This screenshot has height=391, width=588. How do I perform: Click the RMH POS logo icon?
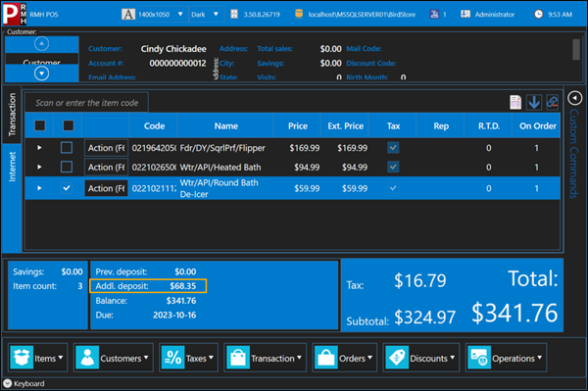point(14,14)
